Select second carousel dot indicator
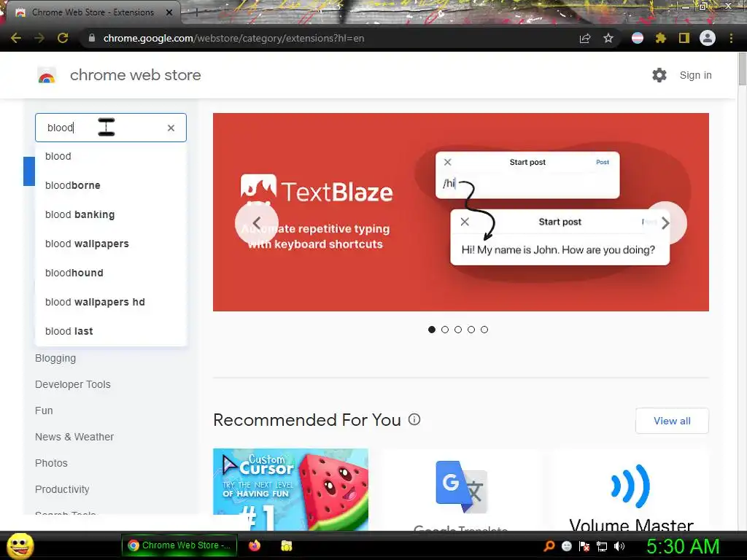 (445, 330)
